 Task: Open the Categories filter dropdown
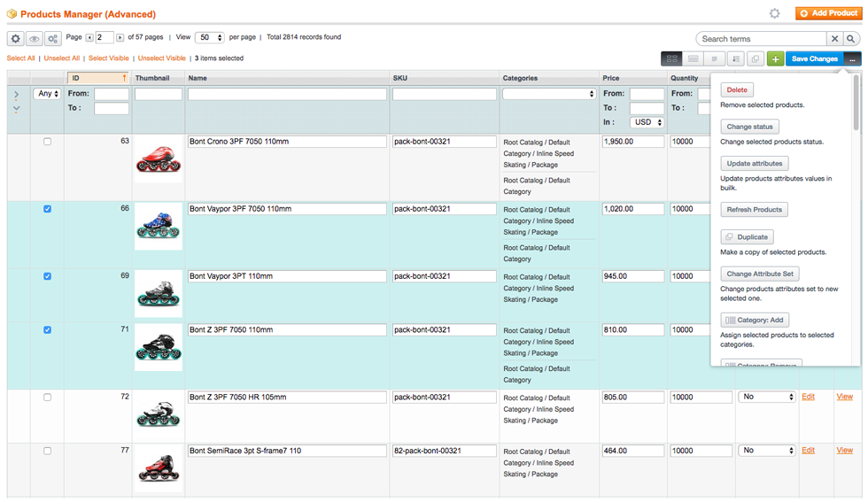point(549,94)
